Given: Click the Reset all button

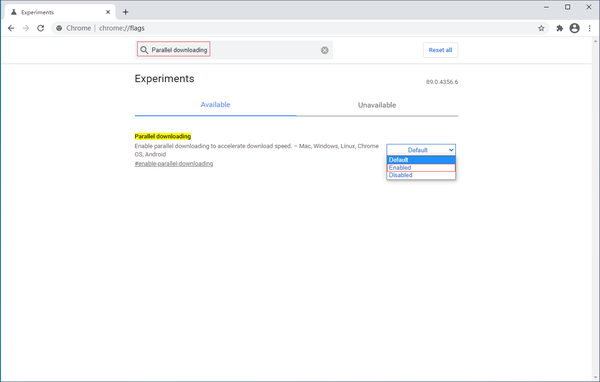Looking at the screenshot, I should click(440, 50).
